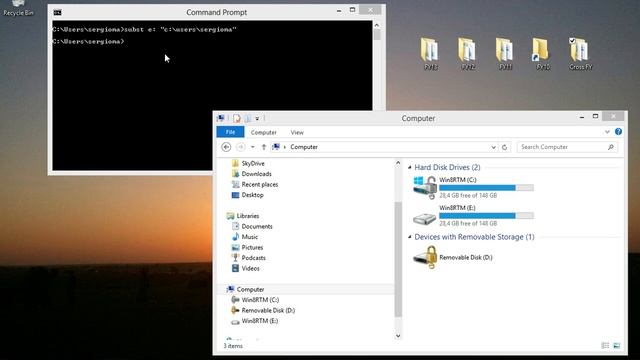640x360 pixels.
Task: Open the Computer ribbon tab
Action: pyautogui.click(x=264, y=132)
